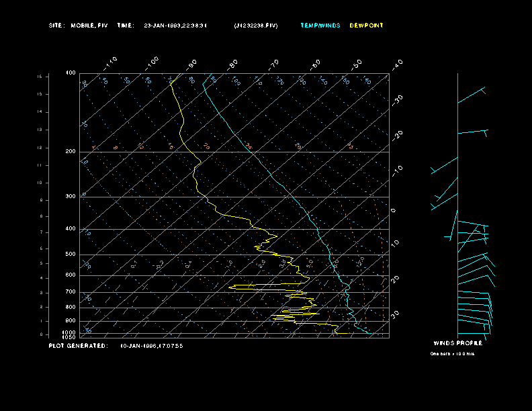The image size is (532, 411).
Task: Click the SITE: label in the header
Action: click(56, 26)
